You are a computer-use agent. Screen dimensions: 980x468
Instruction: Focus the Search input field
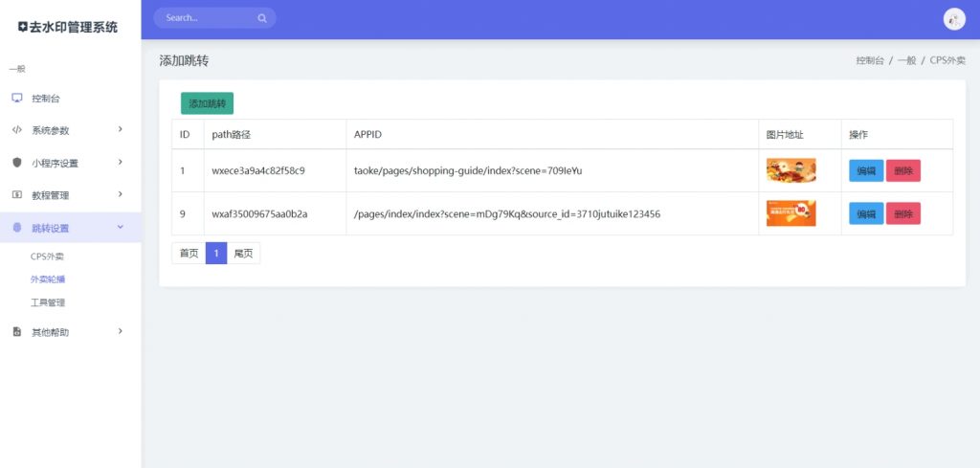click(214, 18)
